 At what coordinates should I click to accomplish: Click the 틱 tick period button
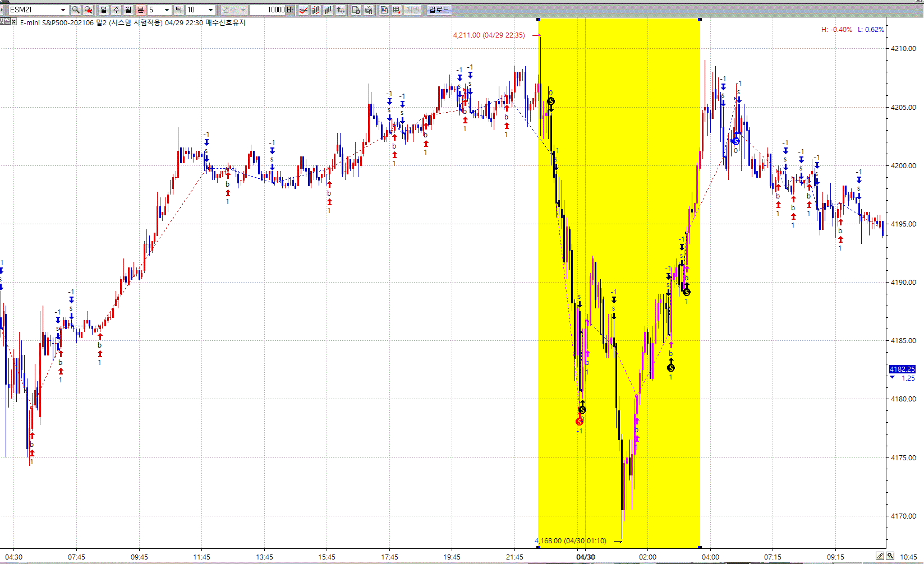(x=178, y=10)
